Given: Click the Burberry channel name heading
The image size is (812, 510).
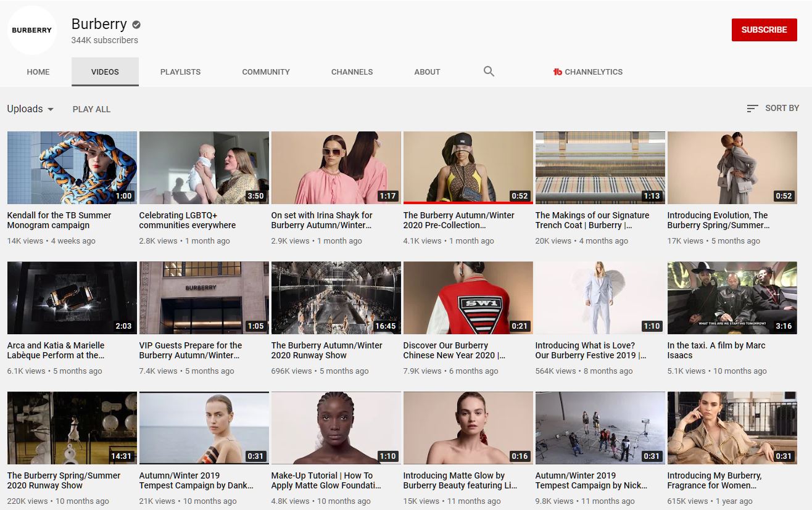Looking at the screenshot, I should tap(99, 24).
